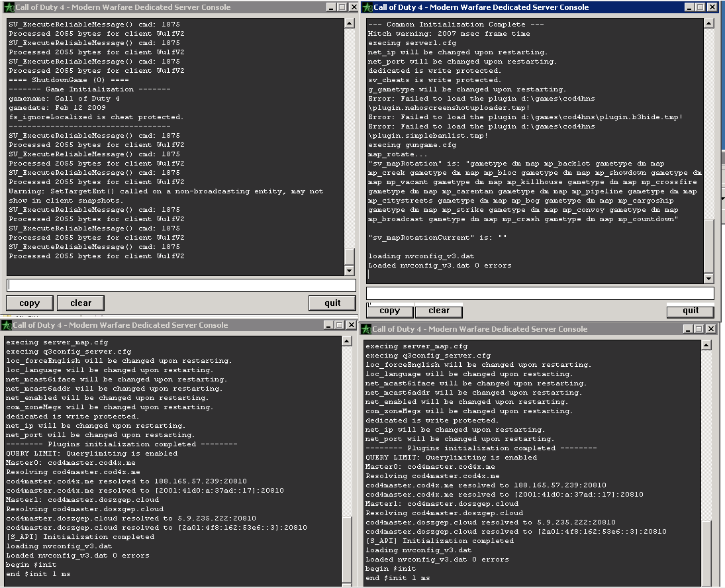Click 'Master1: cod4master.doszgep.cloud' in lower-right console
This screenshot has height=588, width=725.
tap(442, 504)
